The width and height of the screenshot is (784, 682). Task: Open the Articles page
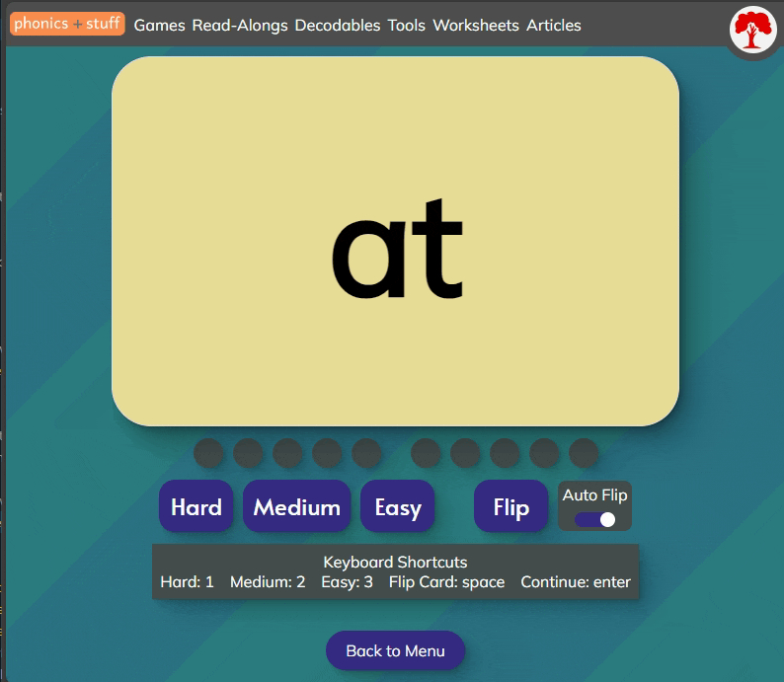click(553, 25)
